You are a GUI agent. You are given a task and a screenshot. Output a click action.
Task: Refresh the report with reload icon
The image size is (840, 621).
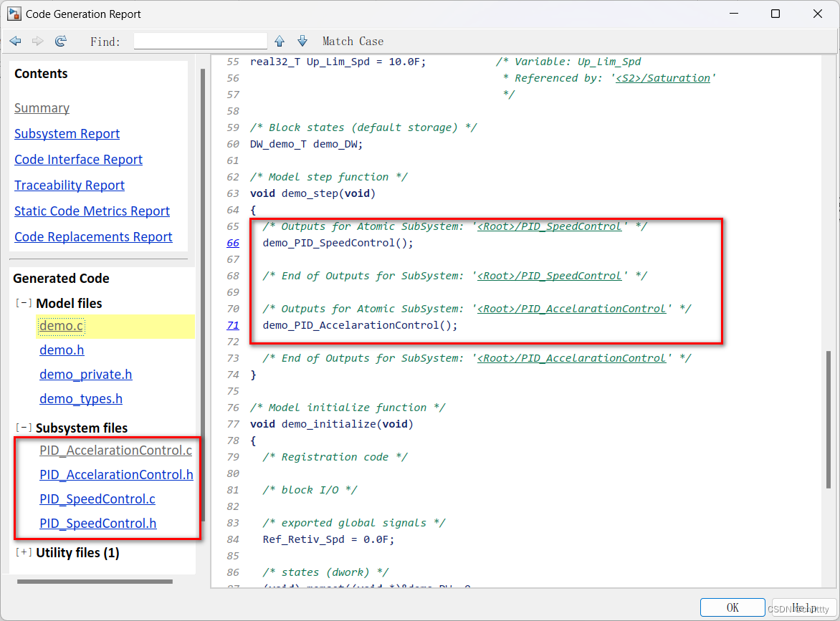tap(61, 42)
